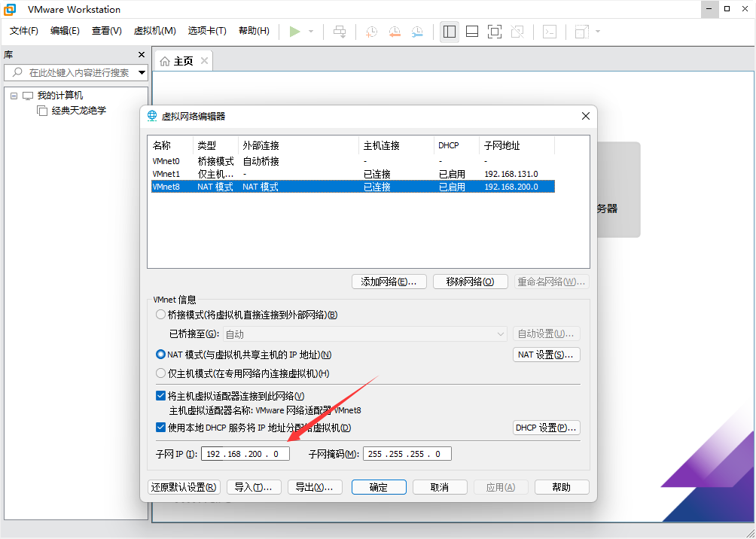Collapse the 我的计算机 tree node
This screenshot has width=756, height=539.
14,96
